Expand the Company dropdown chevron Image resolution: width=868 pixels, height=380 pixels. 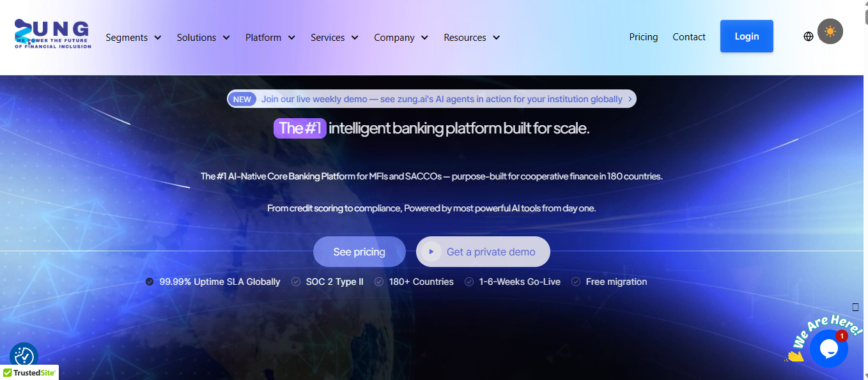(424, 38)
